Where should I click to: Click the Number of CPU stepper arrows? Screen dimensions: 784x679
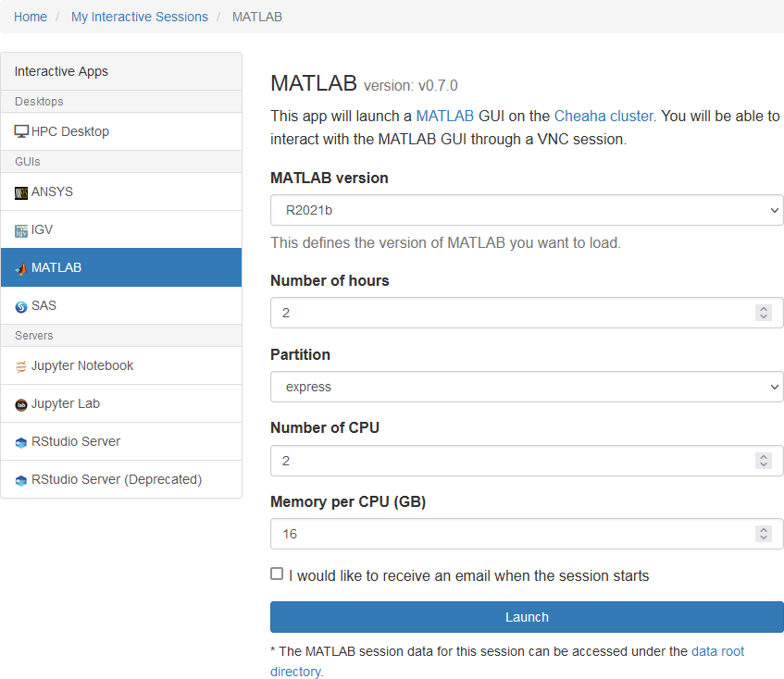pyautogui.click(x=763, y=461)
